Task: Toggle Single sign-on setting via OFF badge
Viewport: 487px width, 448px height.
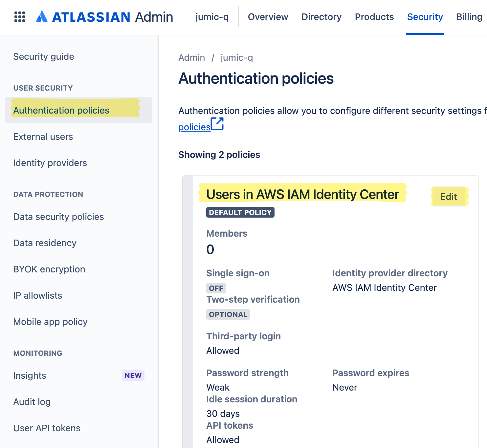Action: pos(216,288)
